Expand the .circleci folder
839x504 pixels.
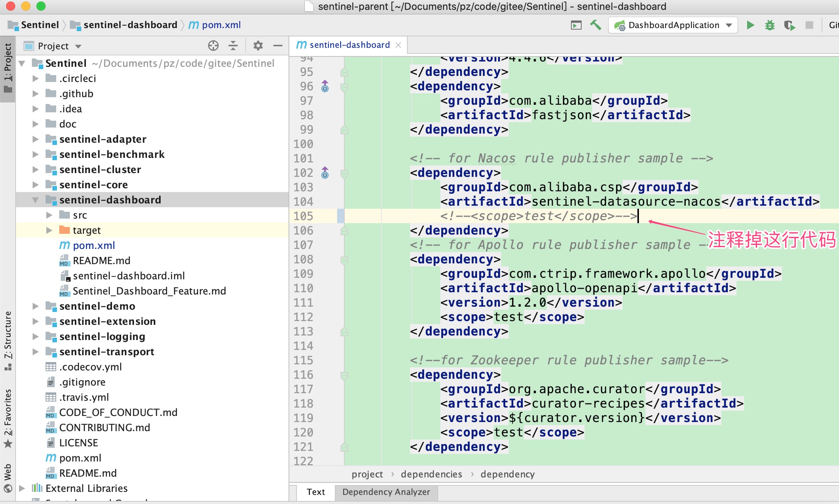click(x=35, y=79)
